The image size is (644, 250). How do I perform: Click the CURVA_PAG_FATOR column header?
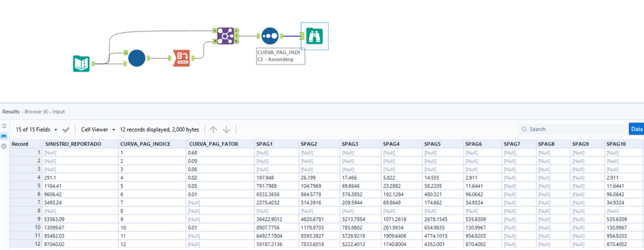coord(220,144)
